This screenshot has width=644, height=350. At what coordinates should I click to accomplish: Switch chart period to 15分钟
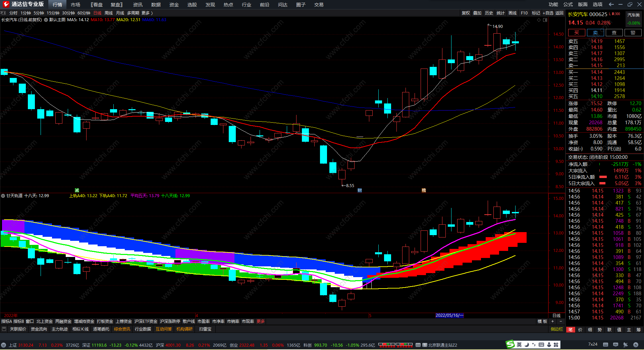53,13
